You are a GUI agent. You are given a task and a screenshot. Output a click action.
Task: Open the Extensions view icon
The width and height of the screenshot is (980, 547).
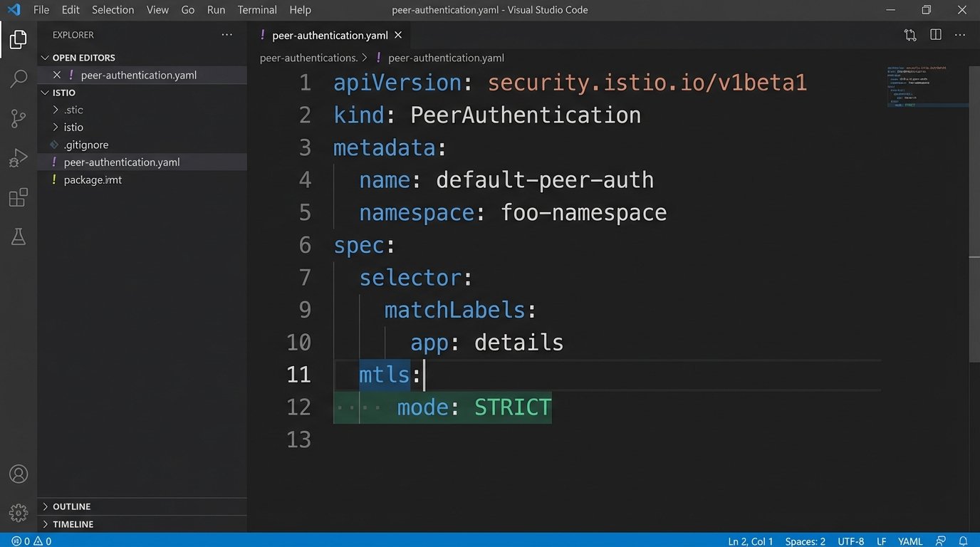pos(19,197)
